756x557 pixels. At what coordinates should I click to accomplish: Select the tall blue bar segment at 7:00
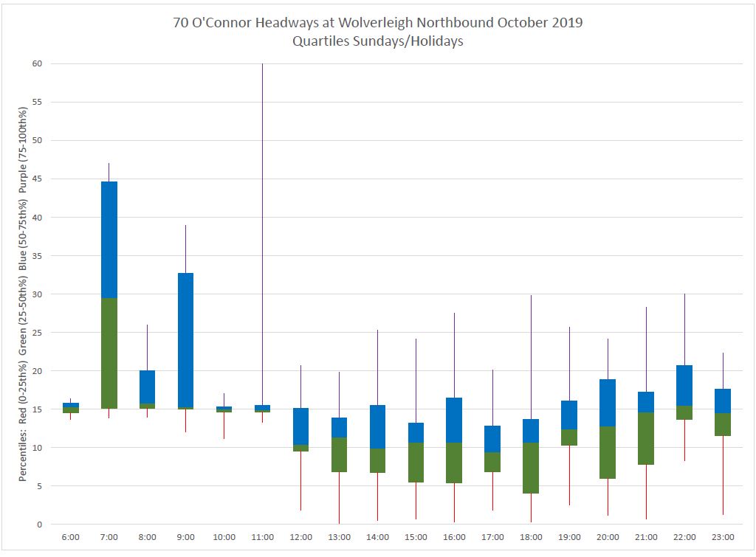click(x=109, y=239)
